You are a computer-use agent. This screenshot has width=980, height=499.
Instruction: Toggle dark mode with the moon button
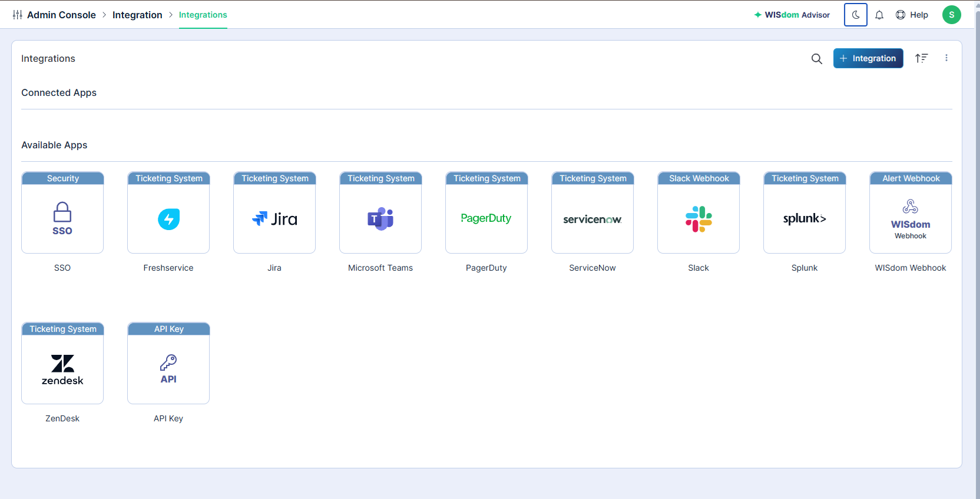(856, 15)
